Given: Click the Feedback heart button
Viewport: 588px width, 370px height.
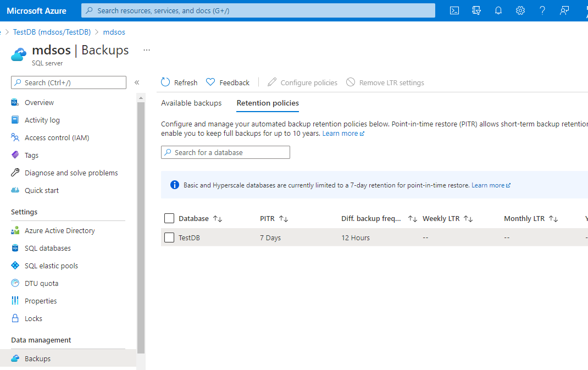Looking at the screenshot, I should (x=228, y=82).
